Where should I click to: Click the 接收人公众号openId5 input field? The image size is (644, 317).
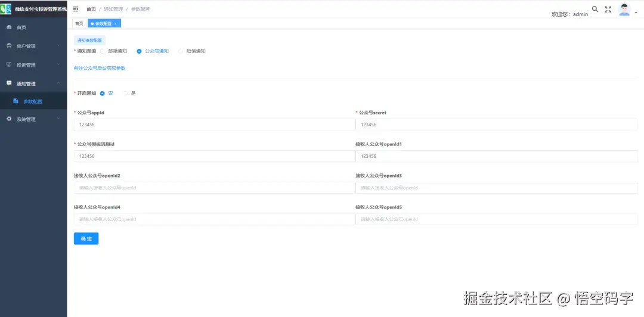click(x=496, y=219)
